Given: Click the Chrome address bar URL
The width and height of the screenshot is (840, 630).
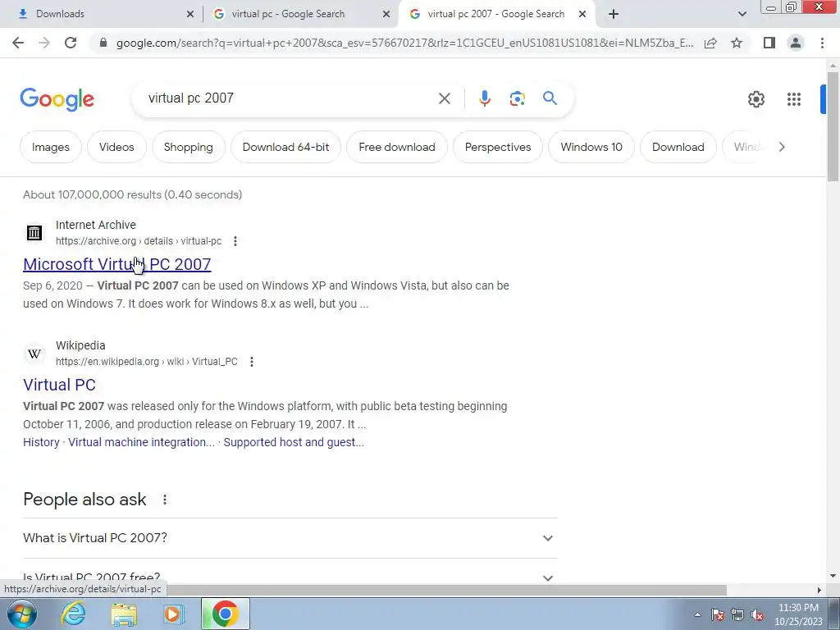Looking at the screenshot, I should pos(404,43).
